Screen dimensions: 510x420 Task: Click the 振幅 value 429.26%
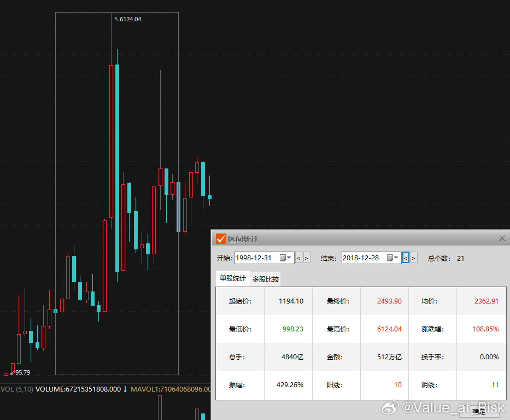290,385
